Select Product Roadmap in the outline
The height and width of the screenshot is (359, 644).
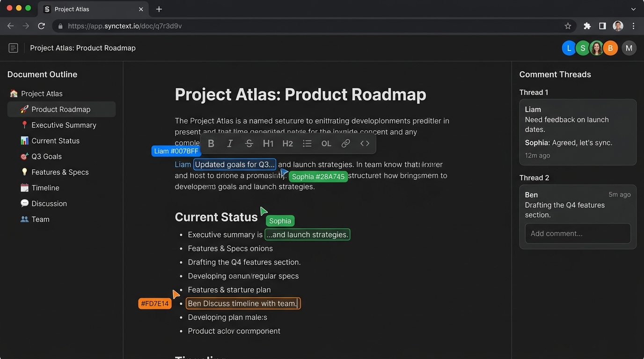click(61, 109)
